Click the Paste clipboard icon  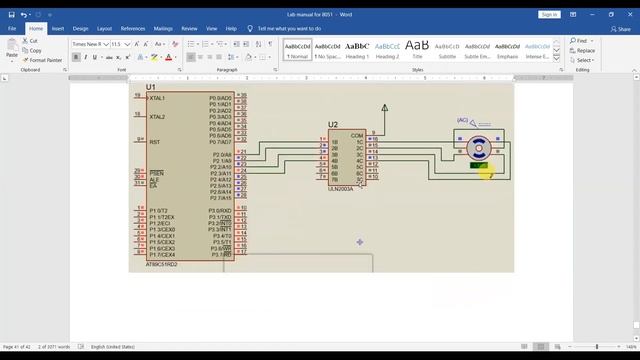(12, 45)
